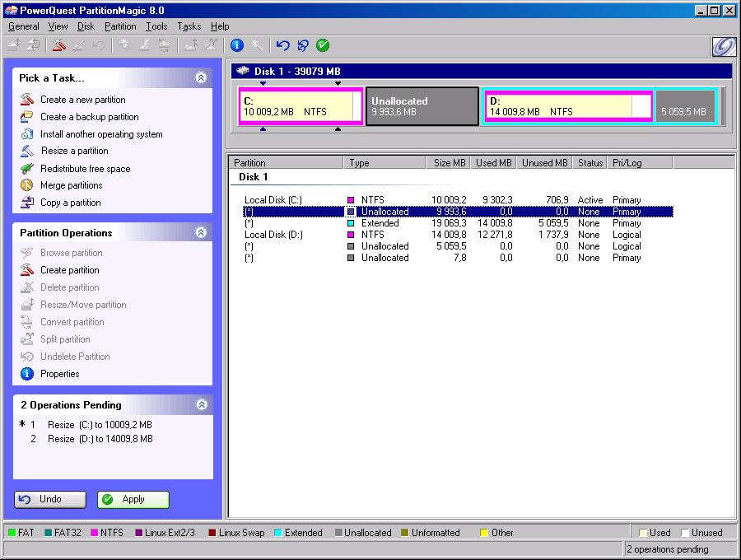Click the blue Properties info icon in the toolbar
The image size is (741, 560).
(x=237, y=45)
